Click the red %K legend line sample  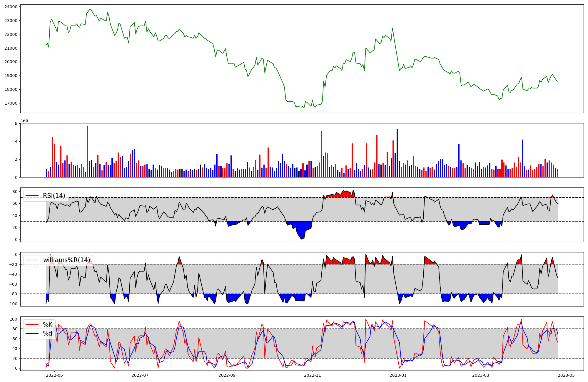click(32, 325)
